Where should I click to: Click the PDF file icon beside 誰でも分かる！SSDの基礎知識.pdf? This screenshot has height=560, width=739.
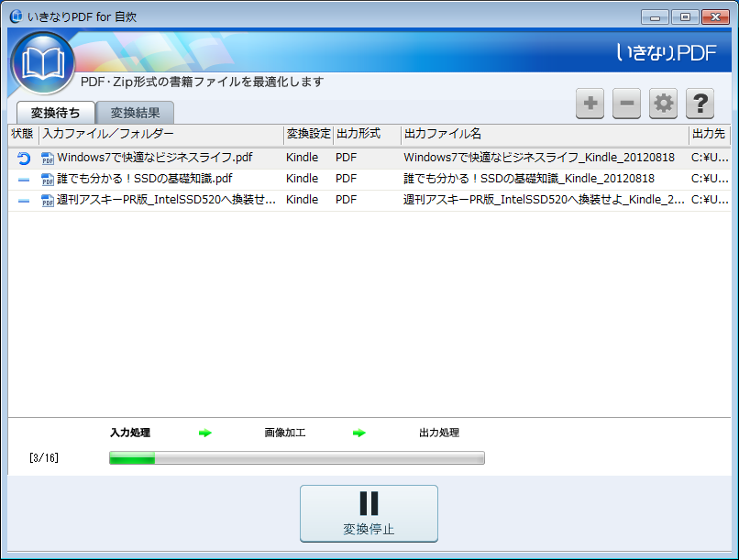point(47,180)
